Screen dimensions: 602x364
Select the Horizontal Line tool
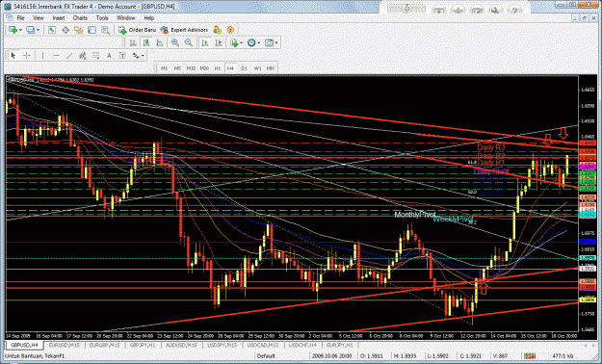pos(56,56)
